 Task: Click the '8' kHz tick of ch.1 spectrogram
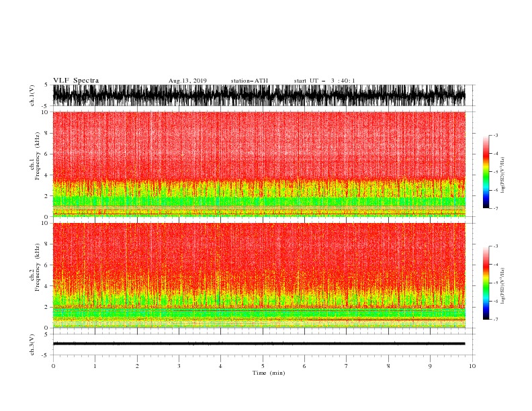[46, 133]
